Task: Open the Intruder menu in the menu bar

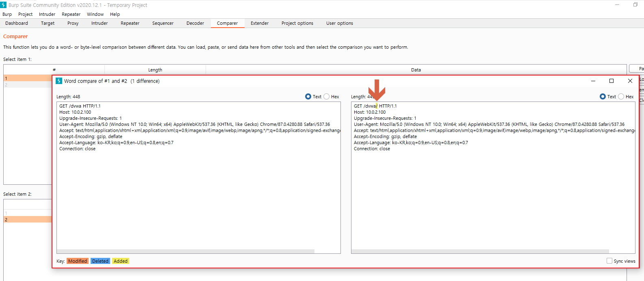Action: (47, 14)
